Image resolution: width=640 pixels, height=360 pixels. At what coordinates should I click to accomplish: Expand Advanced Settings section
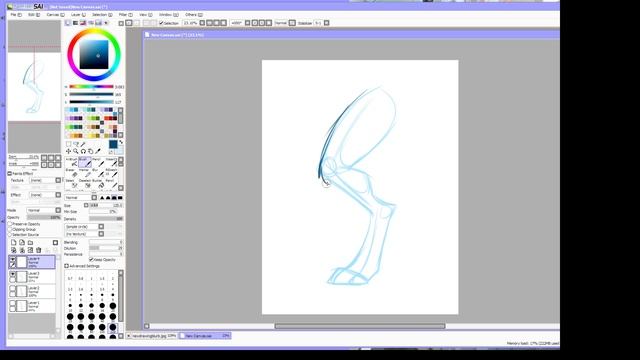point(67,266)
